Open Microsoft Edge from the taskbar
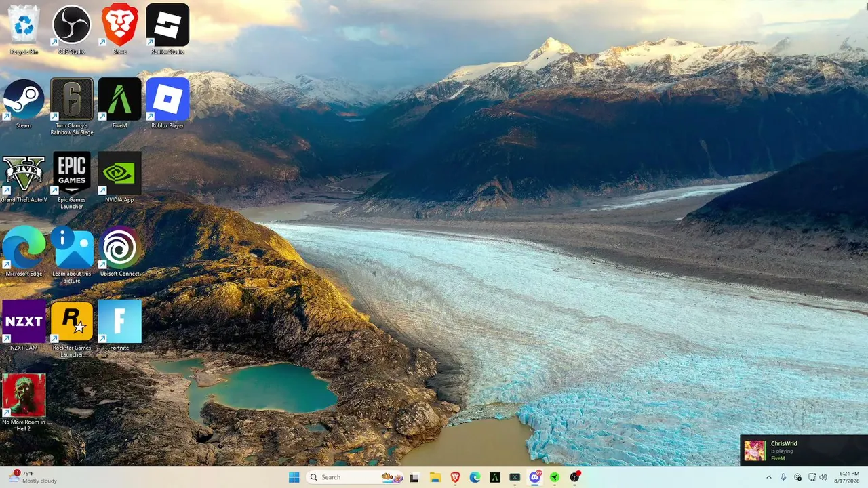 point(475,477)
